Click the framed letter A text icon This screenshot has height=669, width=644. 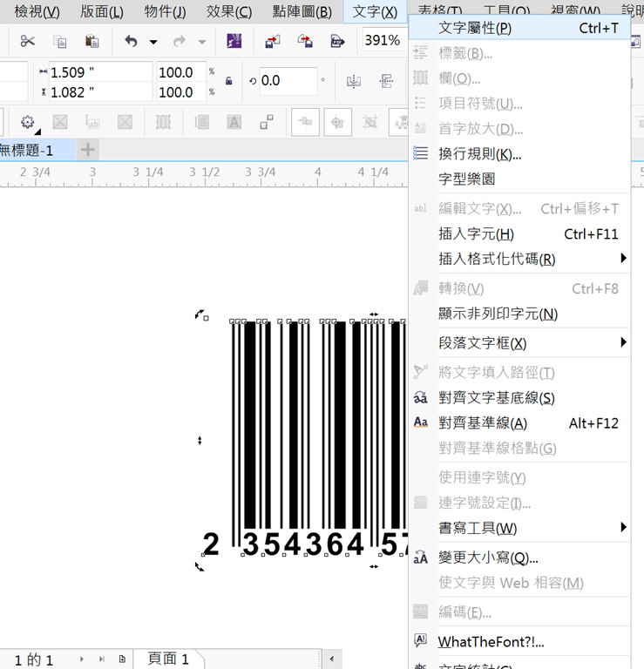[x=234, y=123]
